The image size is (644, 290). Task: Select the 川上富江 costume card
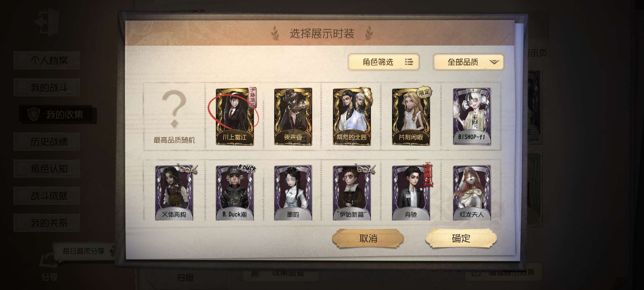235,117
